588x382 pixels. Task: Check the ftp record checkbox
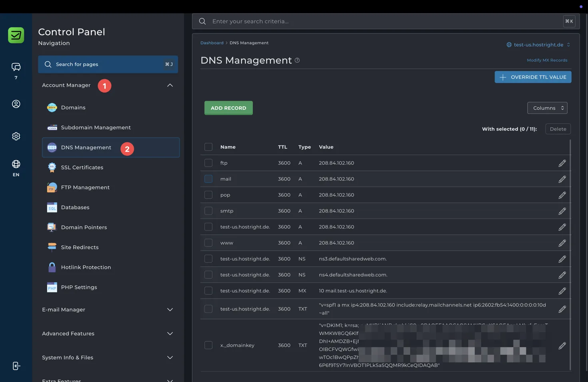tap(208, 163)
